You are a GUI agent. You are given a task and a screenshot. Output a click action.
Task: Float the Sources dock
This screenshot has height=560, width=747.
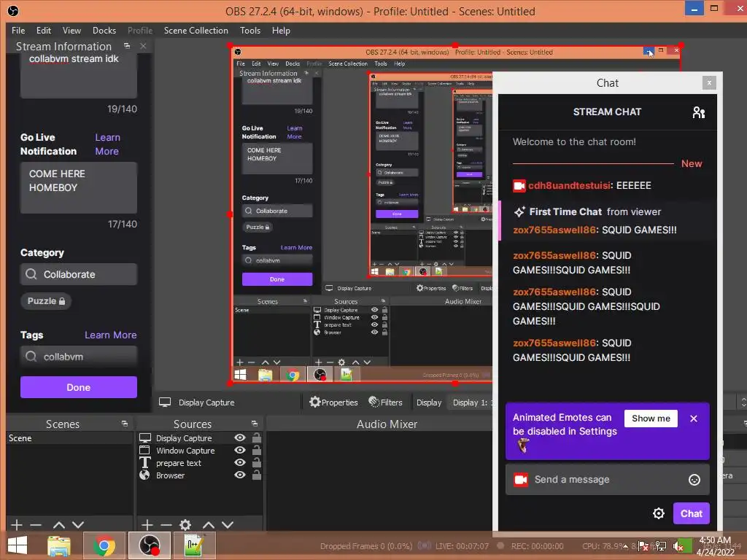[255, 424]
